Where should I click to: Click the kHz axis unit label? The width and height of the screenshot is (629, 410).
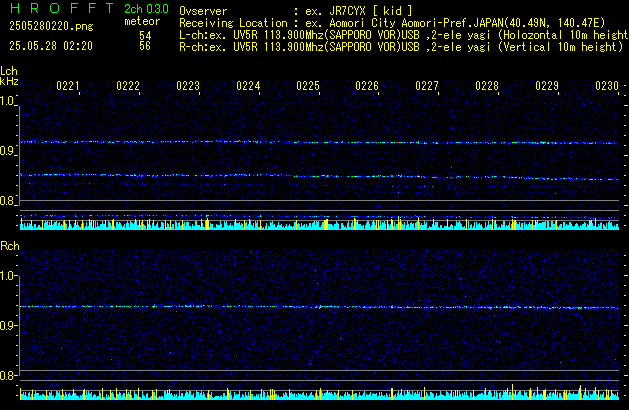tap(9, 81)
